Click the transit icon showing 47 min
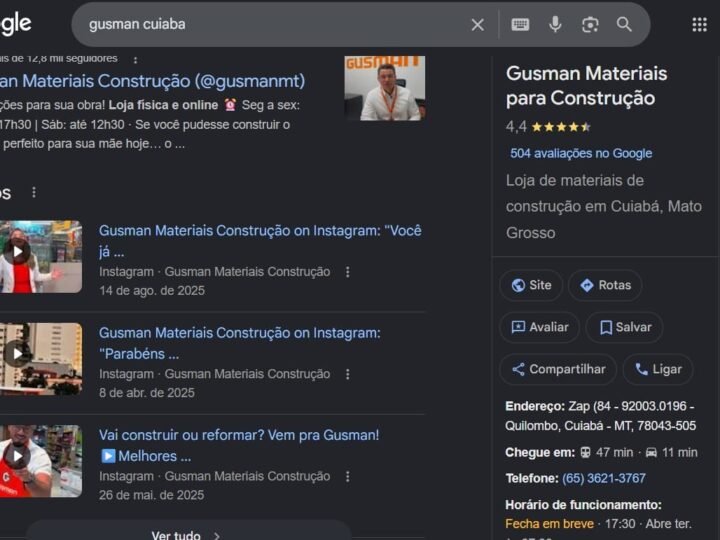The height and width of the screenshot is (540, 720). pyautogui.click(x=585, y=453)
